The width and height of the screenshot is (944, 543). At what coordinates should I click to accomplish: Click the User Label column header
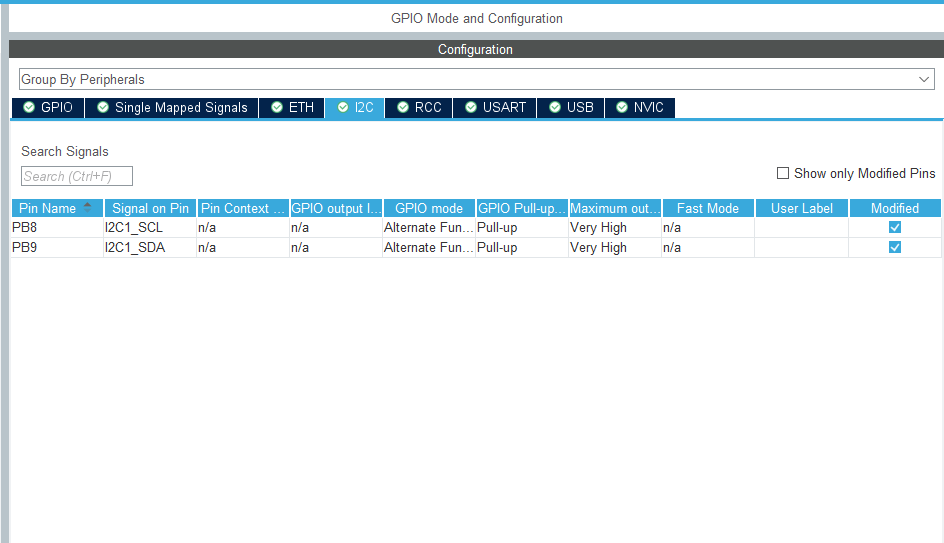pyautogui.click(x=802, y=208)
